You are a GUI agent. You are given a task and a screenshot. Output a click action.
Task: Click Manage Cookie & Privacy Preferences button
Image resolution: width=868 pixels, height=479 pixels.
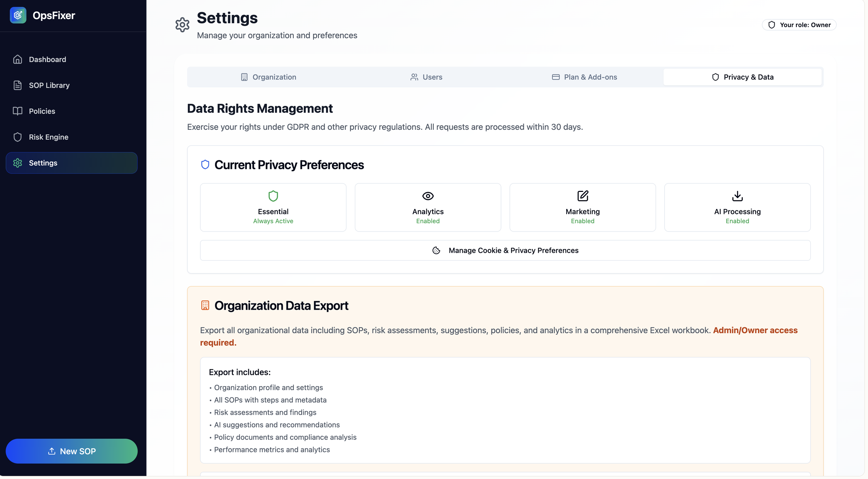coord(505,250)
